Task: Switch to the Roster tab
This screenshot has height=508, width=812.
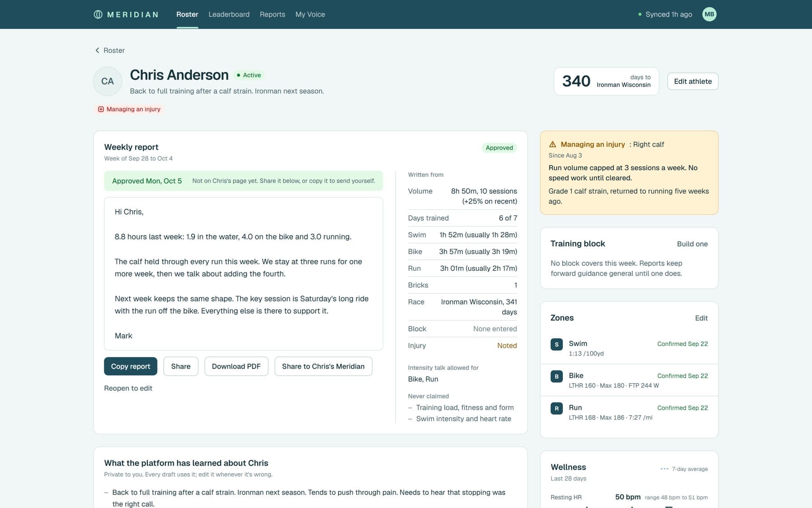Action: pos(187,14)
